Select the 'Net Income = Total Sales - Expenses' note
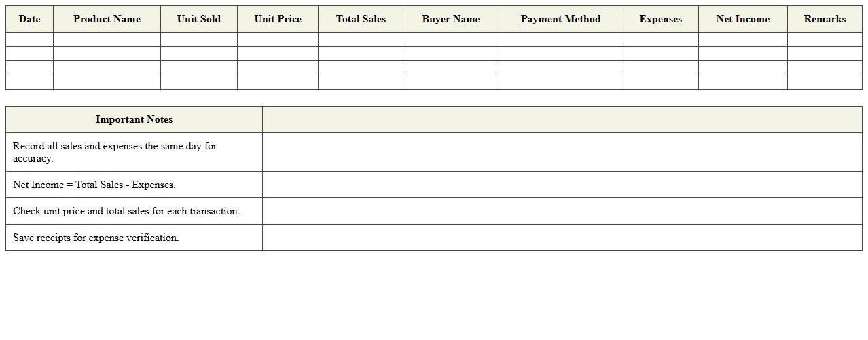This screenshot has height=340, width=868. pos(94,185)
